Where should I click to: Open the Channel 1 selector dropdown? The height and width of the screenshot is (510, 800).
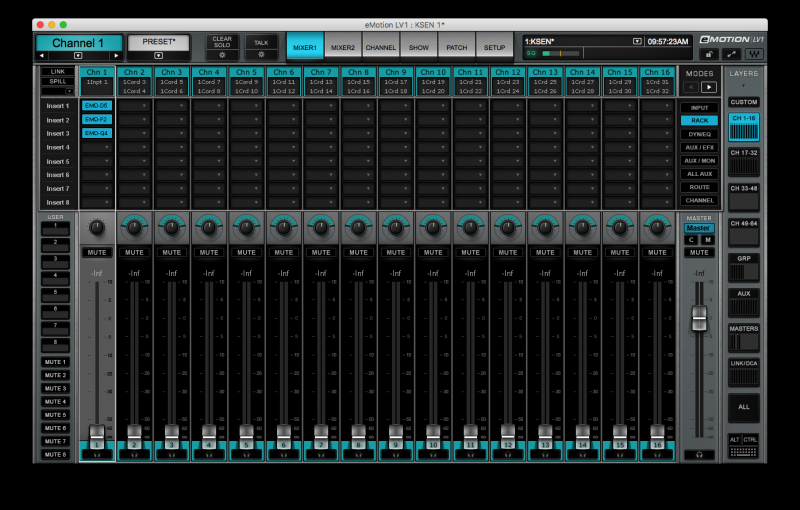(78, 56)
